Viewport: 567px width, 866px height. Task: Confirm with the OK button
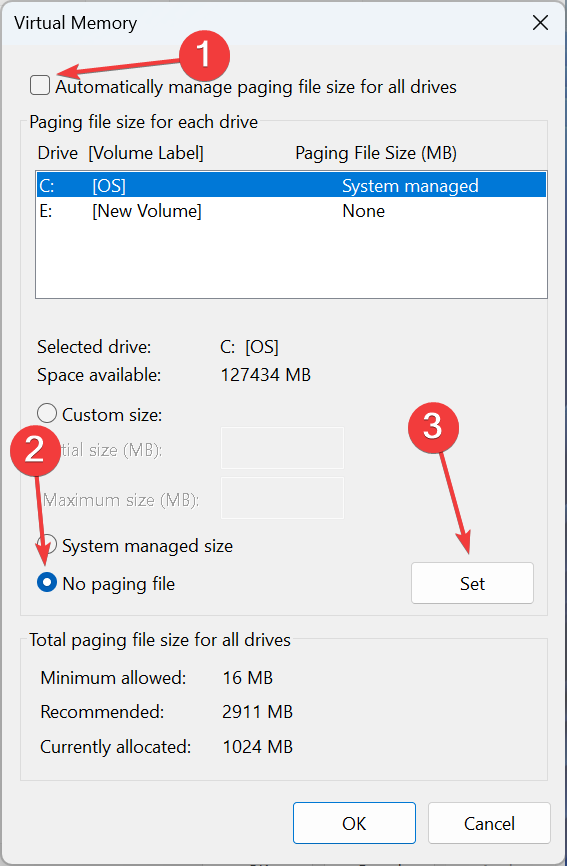point(354,823)
